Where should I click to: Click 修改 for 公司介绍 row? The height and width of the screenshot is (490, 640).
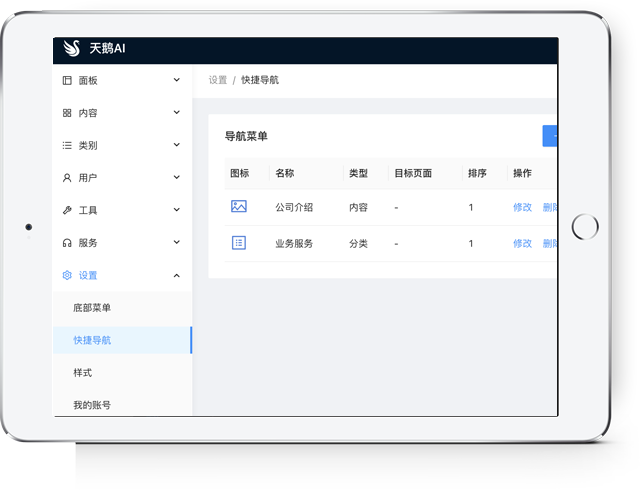point(522,207)
